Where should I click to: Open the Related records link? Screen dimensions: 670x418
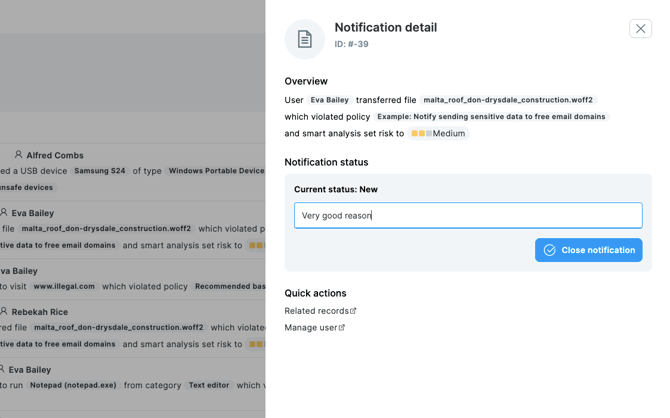[316, 311]
